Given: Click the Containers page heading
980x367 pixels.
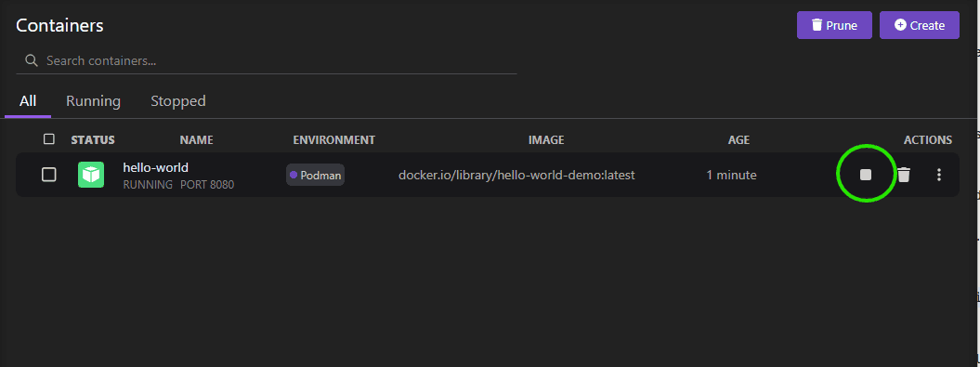Looking at the screenshot, I should (59, 26).
